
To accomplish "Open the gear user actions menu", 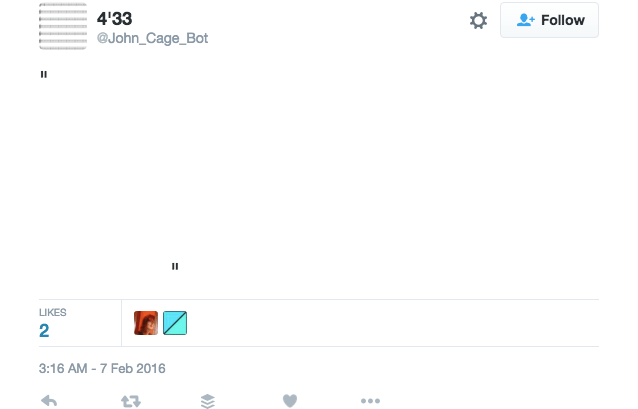I will [x=478, y=20].
